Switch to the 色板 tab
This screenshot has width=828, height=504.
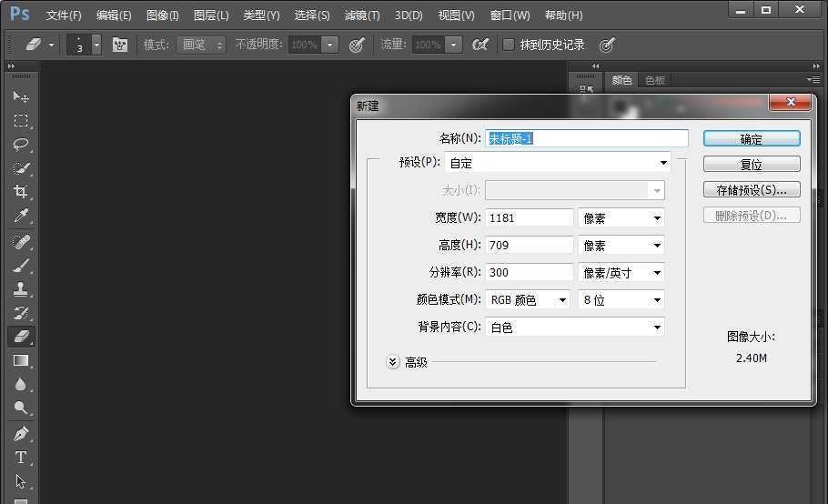pyautogui.click(x=655, y=80)
